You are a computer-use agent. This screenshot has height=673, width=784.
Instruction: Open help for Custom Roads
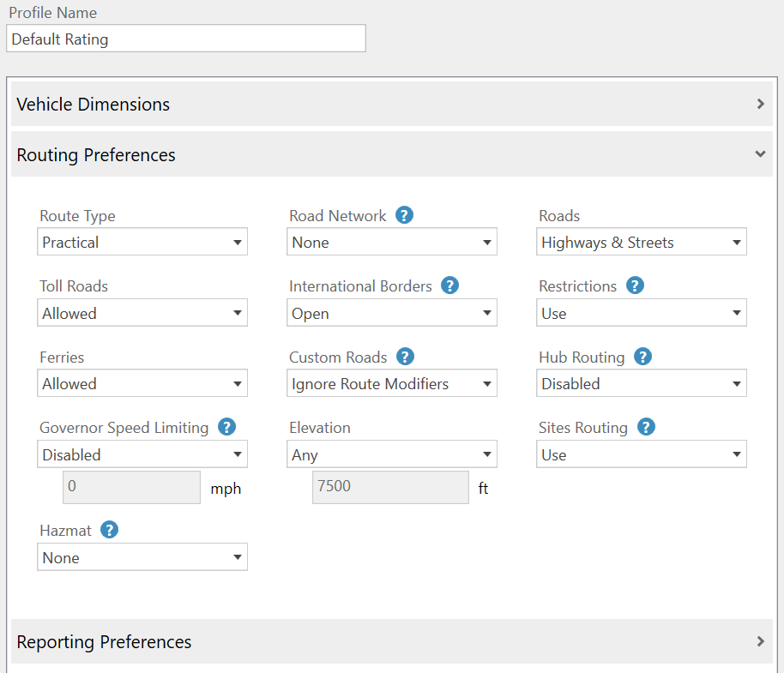click(405, 357)
